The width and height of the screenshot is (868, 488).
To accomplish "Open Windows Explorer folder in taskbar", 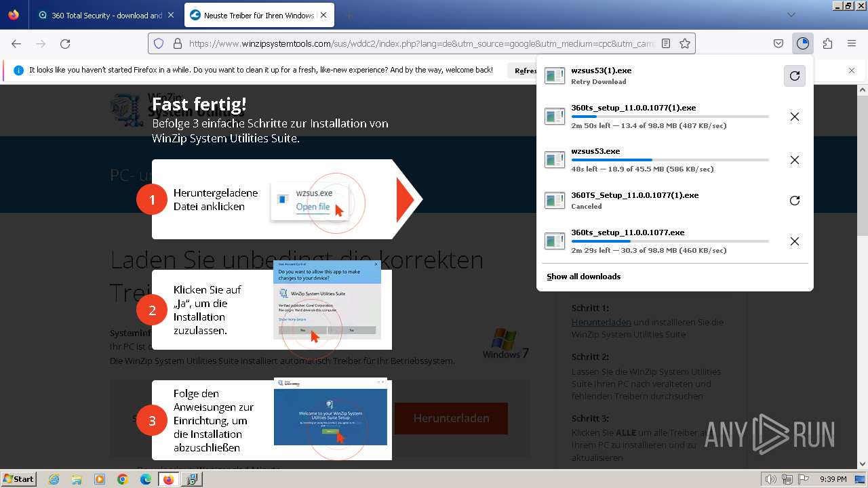I will tap(77, 479).
